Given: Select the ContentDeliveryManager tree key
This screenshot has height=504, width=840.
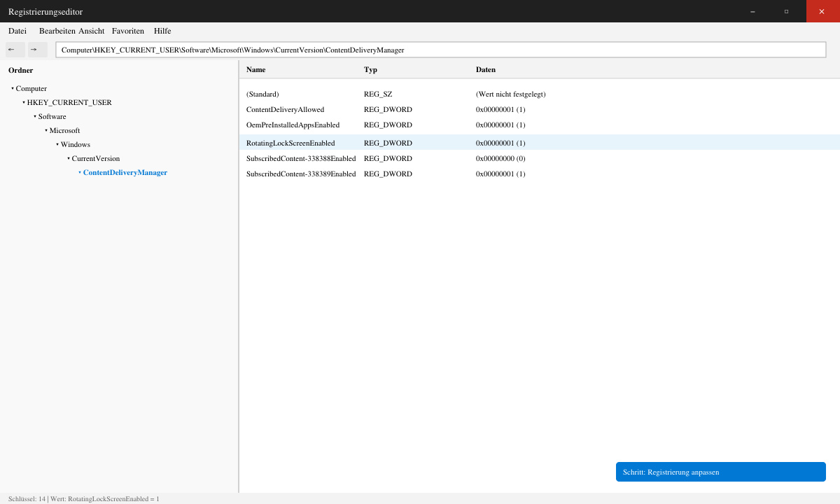Looking at the screenshot, I should tap(125, 173).
